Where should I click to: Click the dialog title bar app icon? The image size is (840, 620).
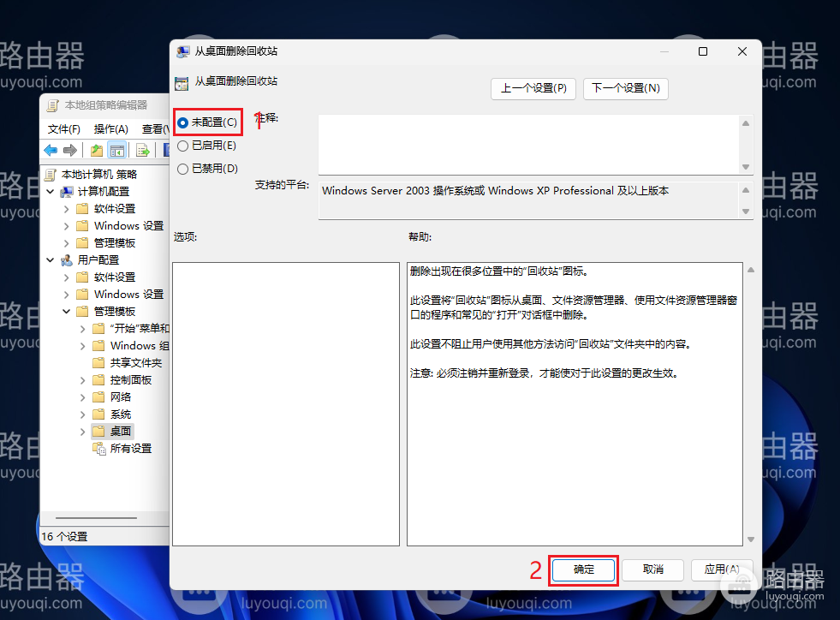[183, 51]
